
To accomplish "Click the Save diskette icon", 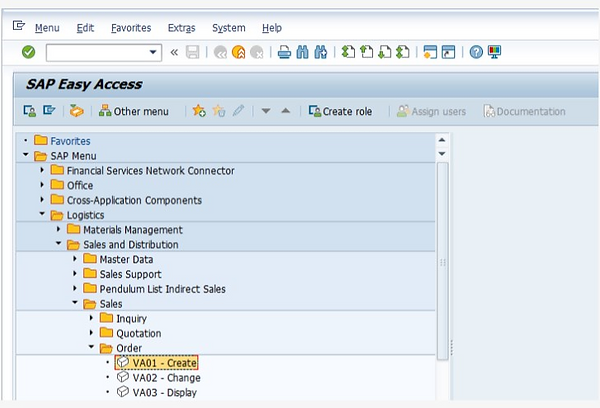I will coord(192,52).
